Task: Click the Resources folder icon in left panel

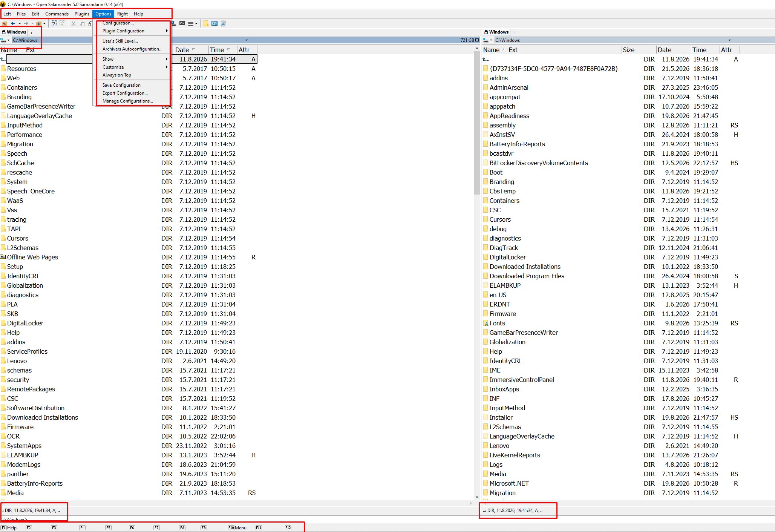Action: (x=3, y=69)
